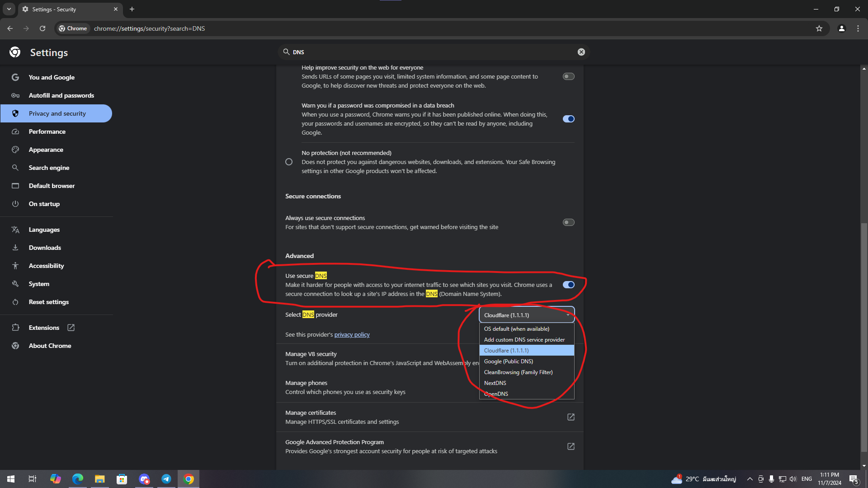Open the Chrome three-dot menu
This screenshot has width=868, height=488.
pyautogui.click(x=858, y=28)
